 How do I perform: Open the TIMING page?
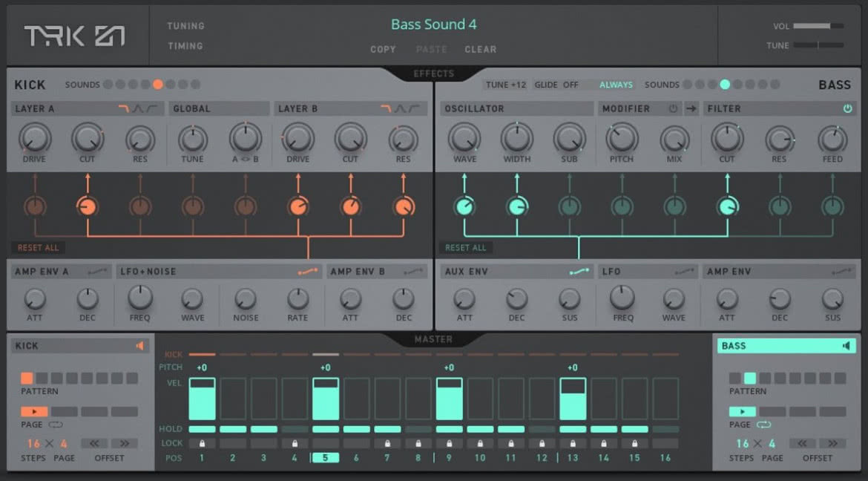(x=185, y=46)
